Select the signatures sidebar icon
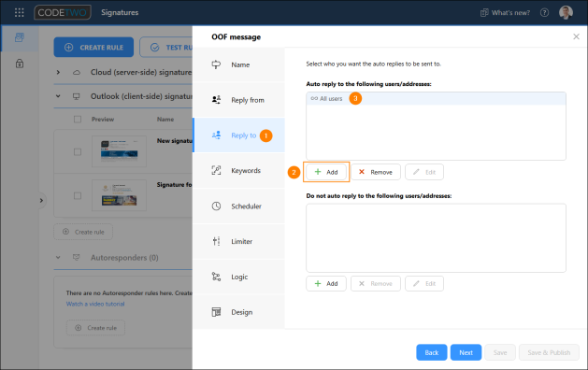The width and height of the screenshot is (588, 370). (20, 37)
